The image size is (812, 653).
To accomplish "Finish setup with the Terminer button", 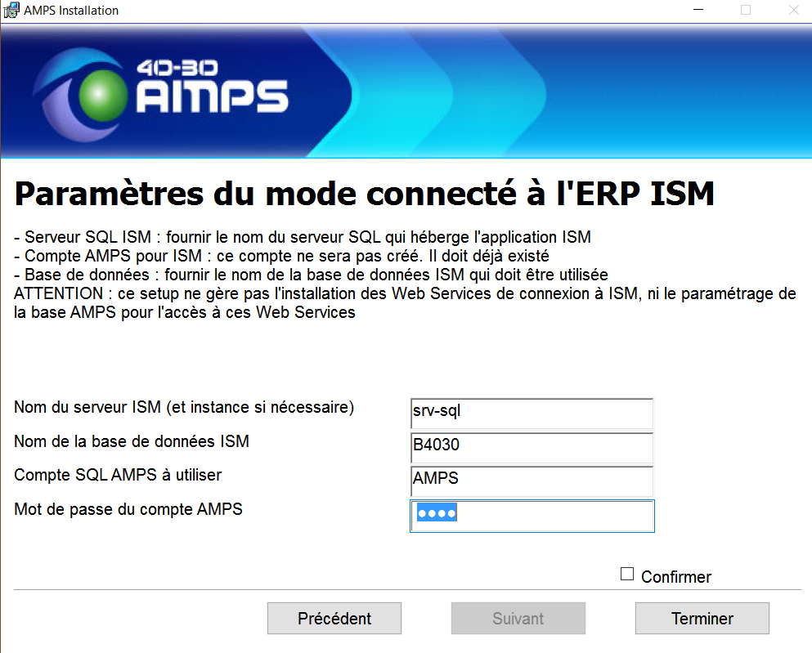I will coord(702,619).
